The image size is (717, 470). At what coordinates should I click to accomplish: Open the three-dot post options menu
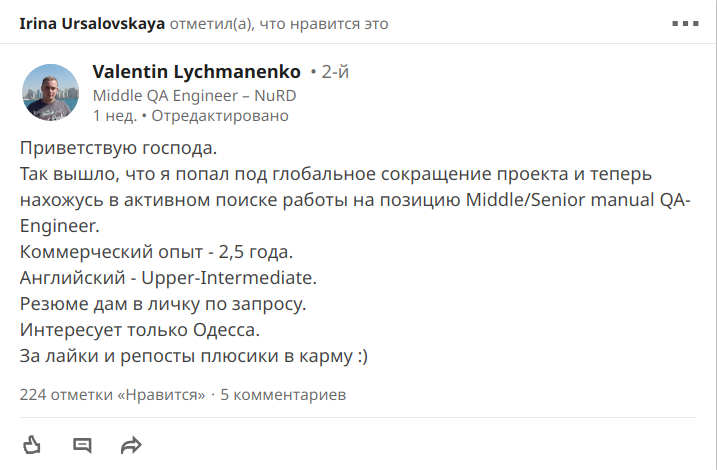(x=683, y=22)
